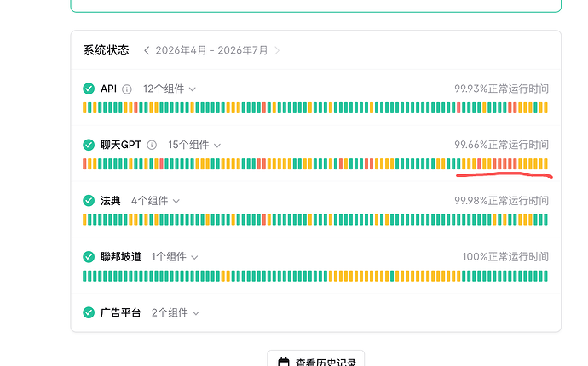The width and height of the screenshot is (588, 366).
Task: Expand the 法典 4个组件 dropdown
Action: pos(155,201)
